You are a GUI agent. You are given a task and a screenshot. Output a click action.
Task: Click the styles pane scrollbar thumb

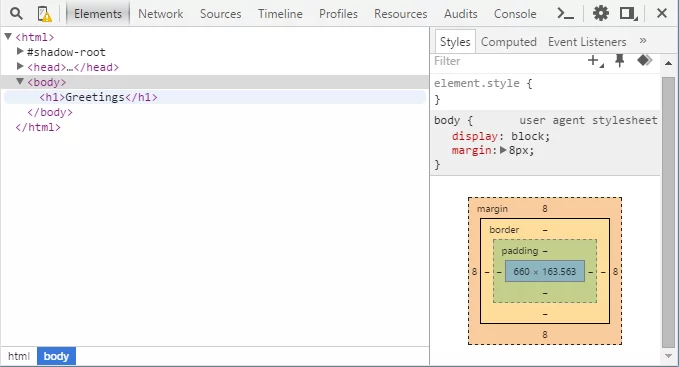pyautogui.click(x=669, y=212)
